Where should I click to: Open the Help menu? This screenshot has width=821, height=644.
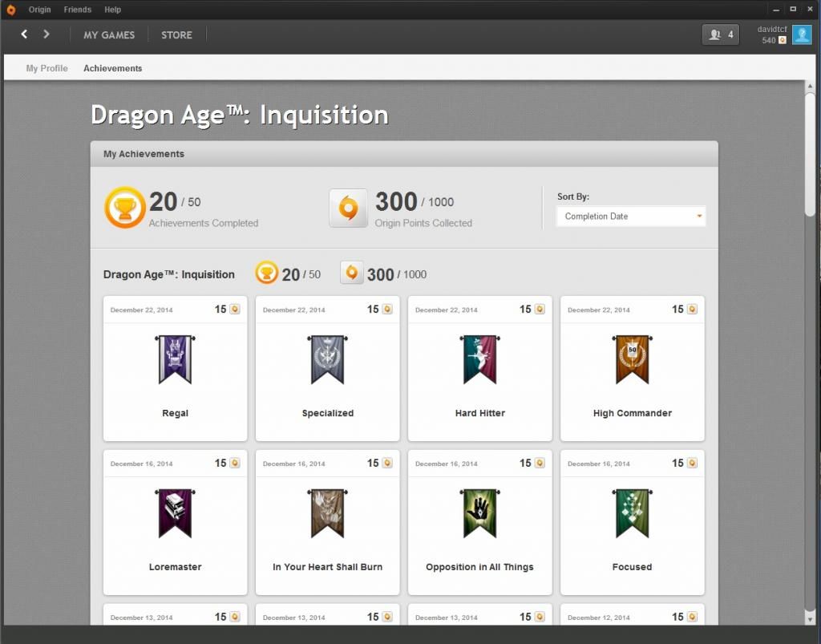click(113, 10)
